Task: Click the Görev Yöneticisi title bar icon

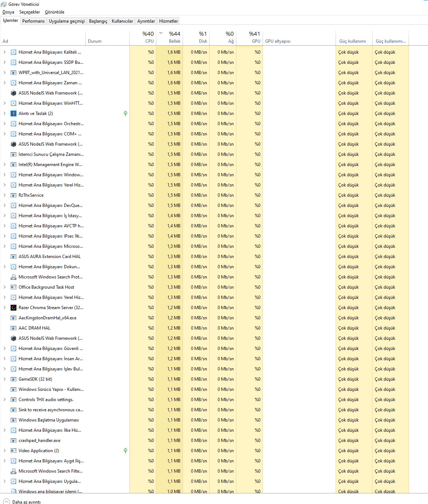Action: click(x=4, y=4)
